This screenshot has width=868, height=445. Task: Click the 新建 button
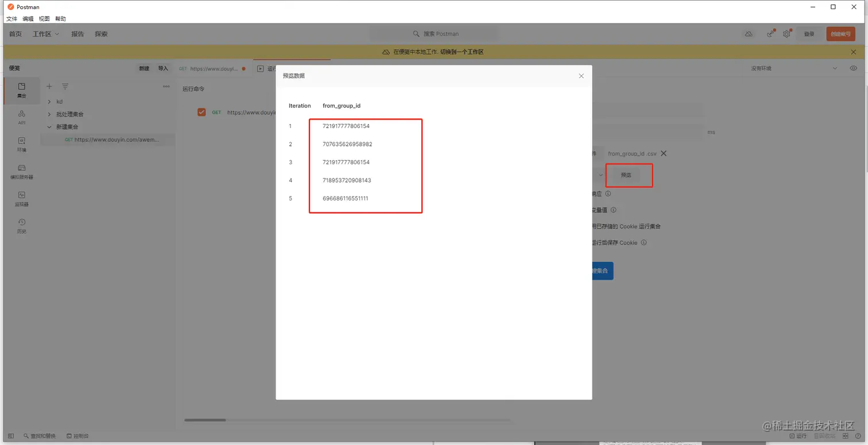point(144,68)
